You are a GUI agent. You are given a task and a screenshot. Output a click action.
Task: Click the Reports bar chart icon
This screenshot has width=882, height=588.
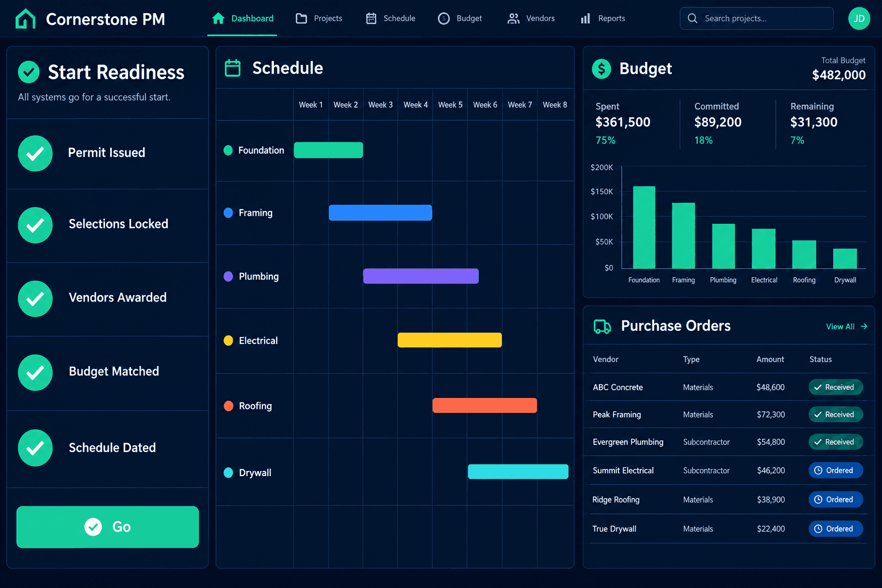tap(586, 18)
